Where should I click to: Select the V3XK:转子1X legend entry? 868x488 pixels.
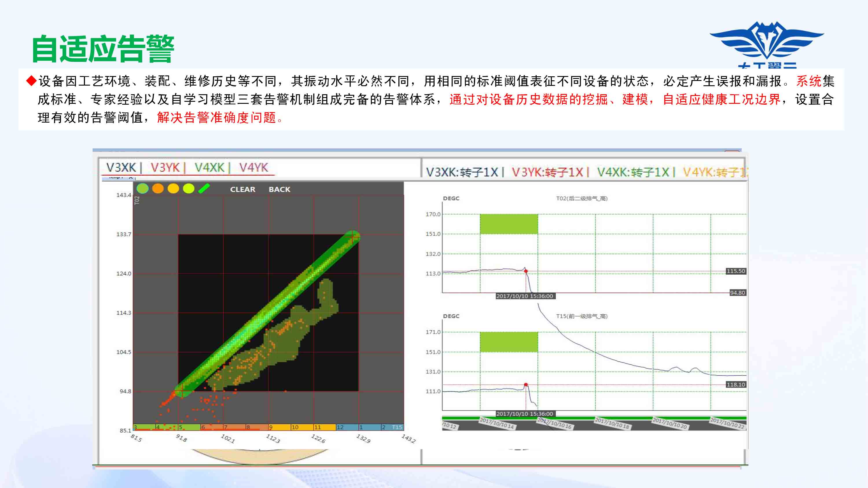(462, 172)
